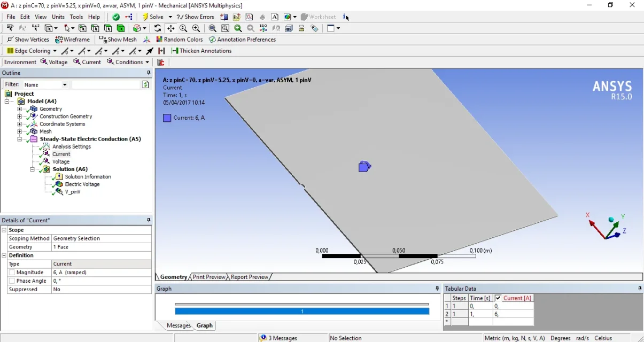Toggle Show Vertices
The width and height of the screenshot is (644, 342).
pos(28,40)
